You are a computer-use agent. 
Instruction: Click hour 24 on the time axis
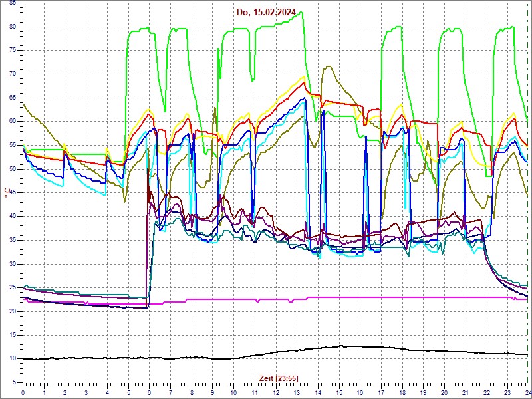(x=528, y=392)
